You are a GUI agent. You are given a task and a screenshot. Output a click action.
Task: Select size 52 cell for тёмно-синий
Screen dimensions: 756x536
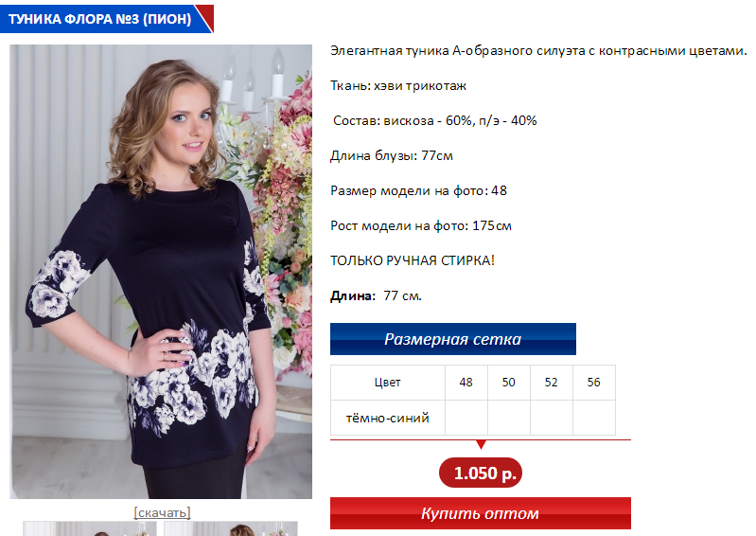(x=551, y=418)
